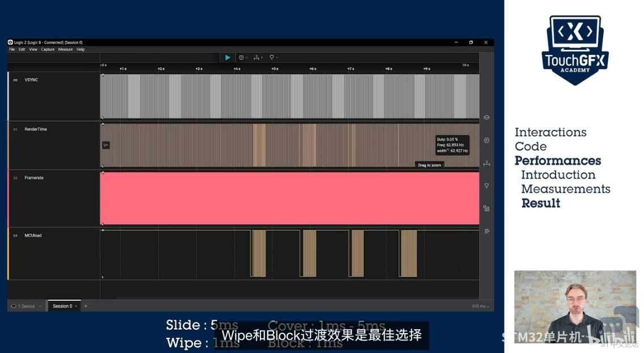Start capture with the blue play button
This screenshot has width=644, height=353.
click(228, 57)
